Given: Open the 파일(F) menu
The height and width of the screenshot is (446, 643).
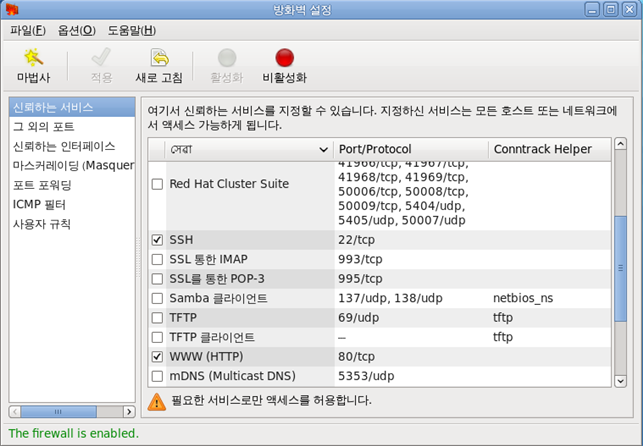Looking at the screenshot, I should [28, 30].
